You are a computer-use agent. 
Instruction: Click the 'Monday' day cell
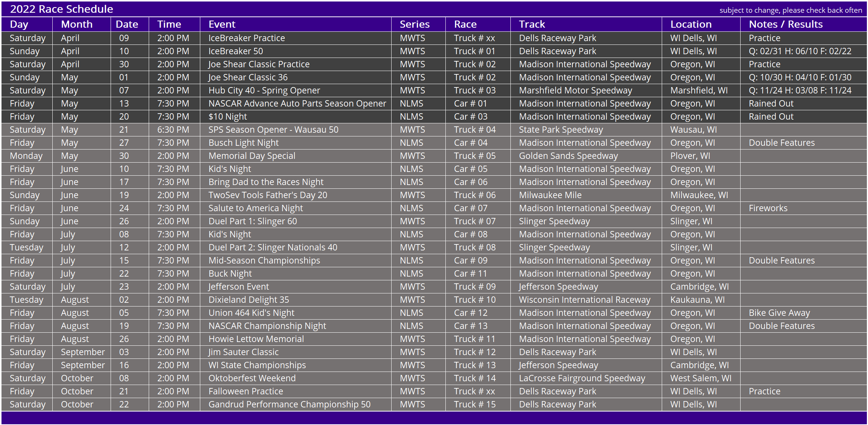[x=26, y=156]
